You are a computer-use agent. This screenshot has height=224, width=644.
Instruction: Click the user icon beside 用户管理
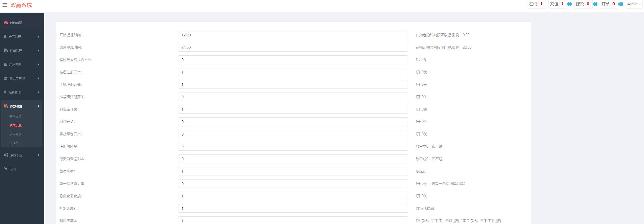coord(5,64)
